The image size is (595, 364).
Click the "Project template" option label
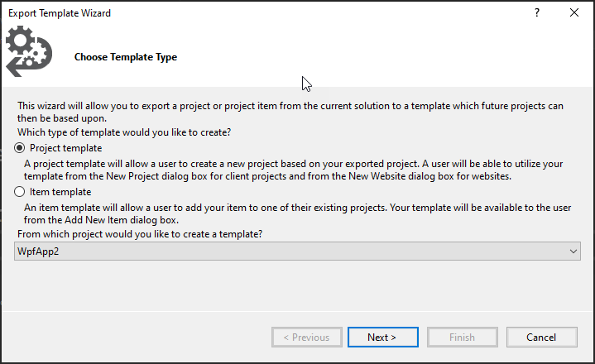pos(66,148)
